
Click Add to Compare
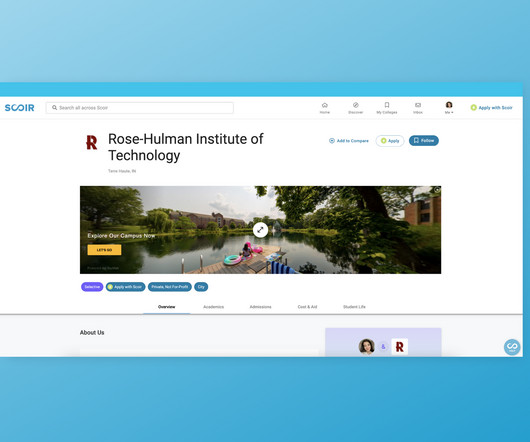coord(349,141)
